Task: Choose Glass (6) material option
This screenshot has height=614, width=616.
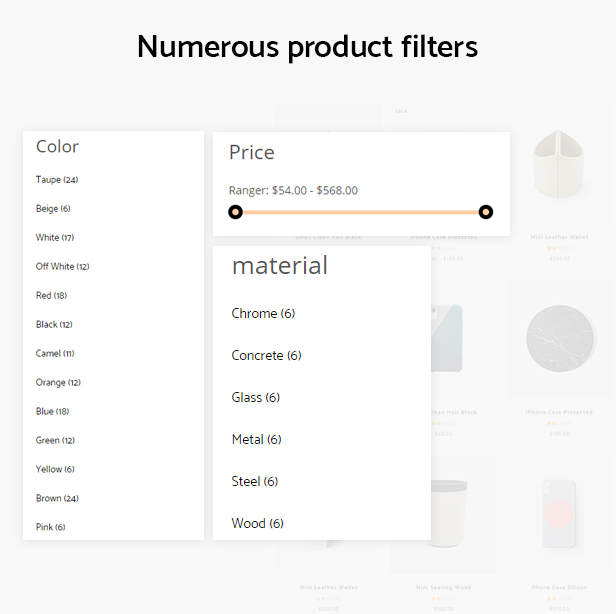Action: [256, 398]
